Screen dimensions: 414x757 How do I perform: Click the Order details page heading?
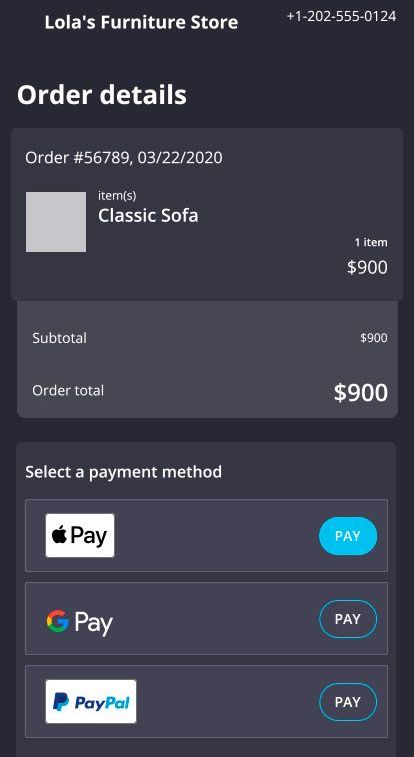pyautogui.click(x=102, y=95)
